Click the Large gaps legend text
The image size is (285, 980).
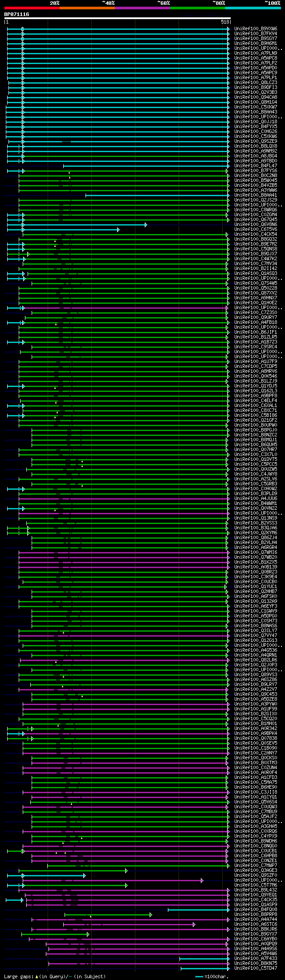point(55,976)
